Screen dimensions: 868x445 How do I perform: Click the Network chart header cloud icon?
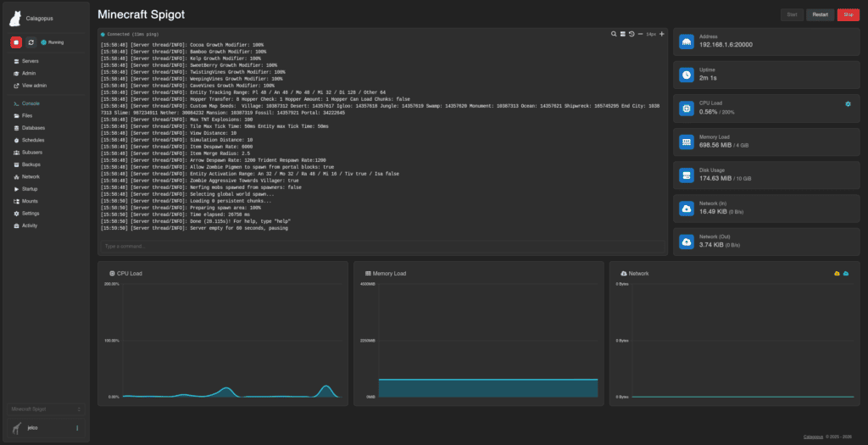coord(624,274)
